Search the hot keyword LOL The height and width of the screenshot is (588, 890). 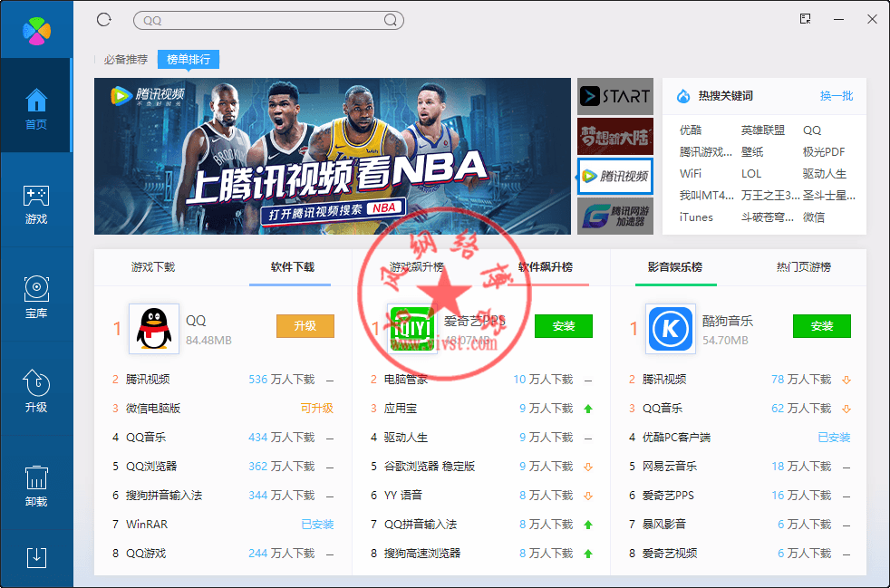751,173
